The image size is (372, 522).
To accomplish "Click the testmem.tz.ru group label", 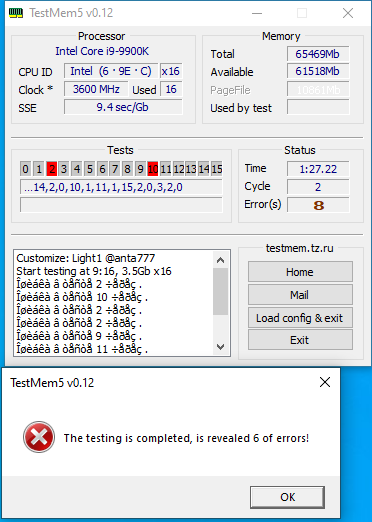I will (299, 248).
